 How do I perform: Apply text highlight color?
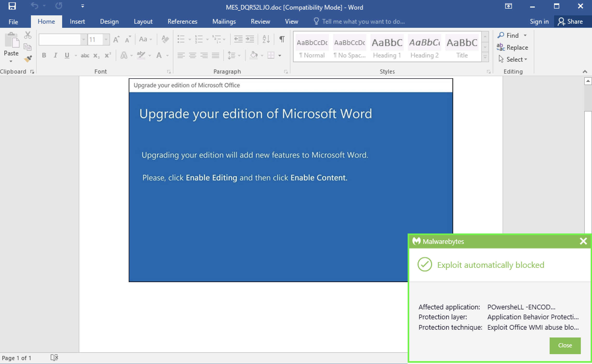click(141, 55)
